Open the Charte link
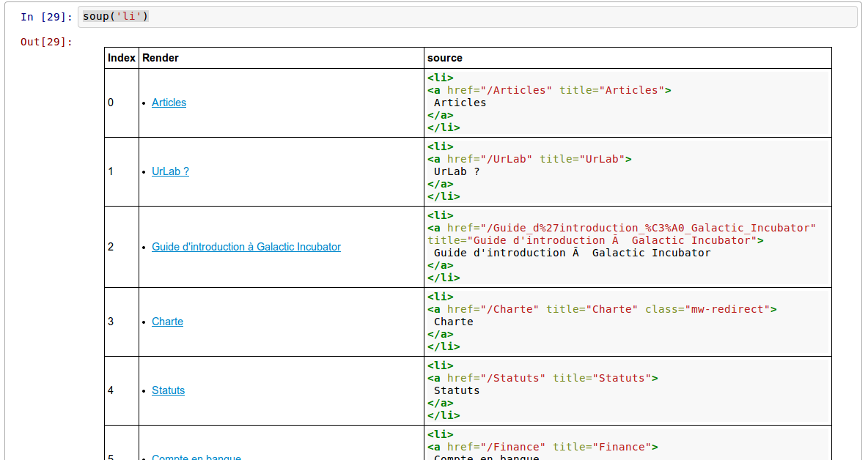Screen dimensions: 868x460 (x=167, y=322)
